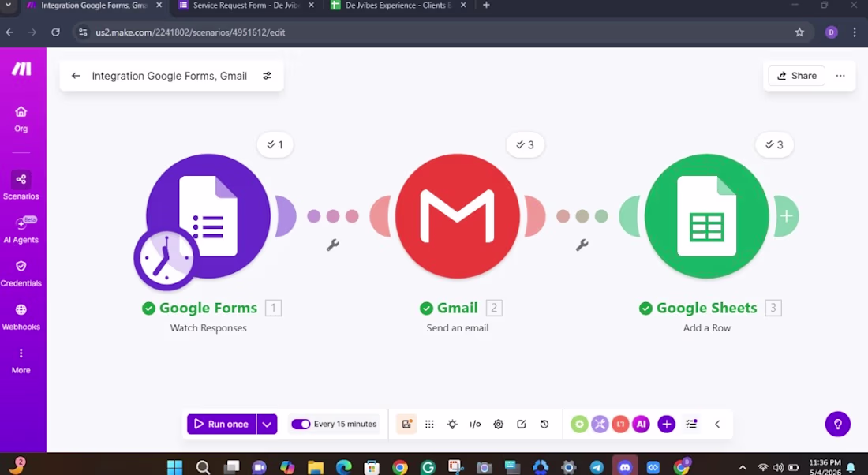This screenshot has height=475, width=868.
Task: Go to Org home in sidebar
Action: (21, 119)
